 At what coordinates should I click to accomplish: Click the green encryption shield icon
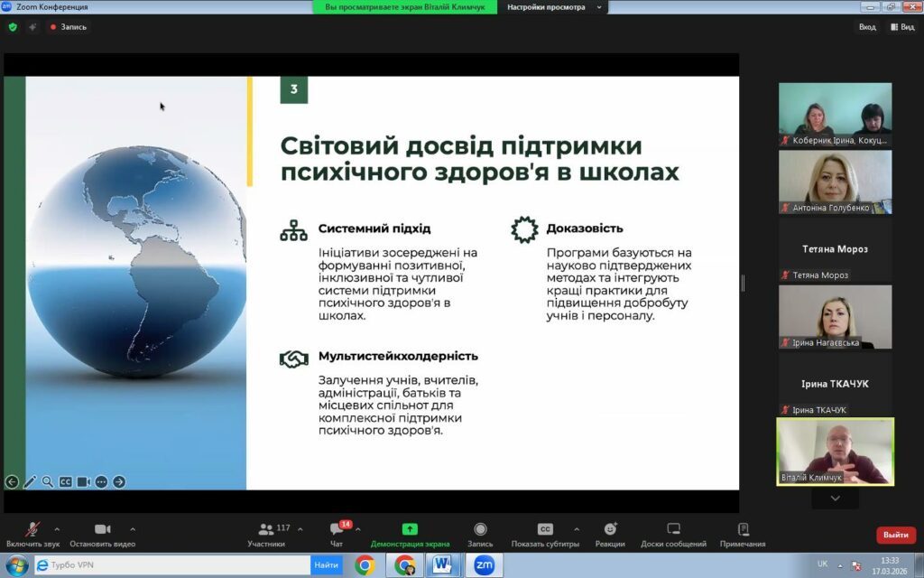[13, 27]
